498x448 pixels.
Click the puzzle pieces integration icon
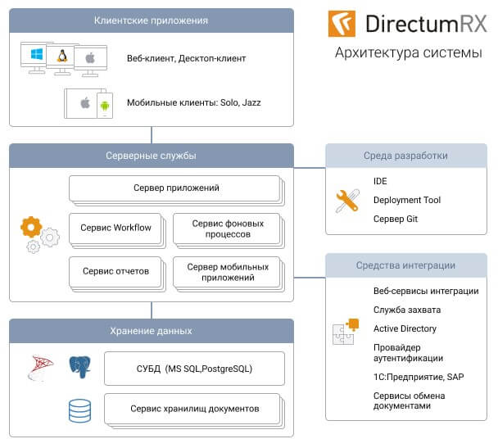point(346,332)
